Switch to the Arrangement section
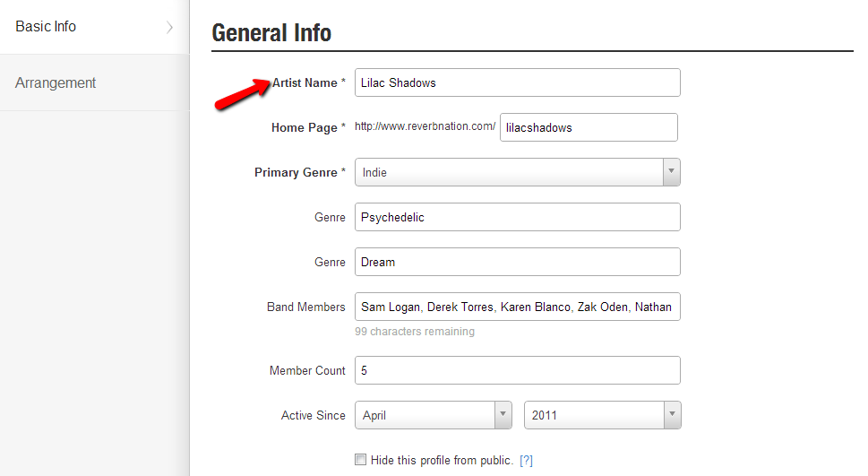Image resolution: width=868 pixels, height=476 pixels. click(56, 82)
